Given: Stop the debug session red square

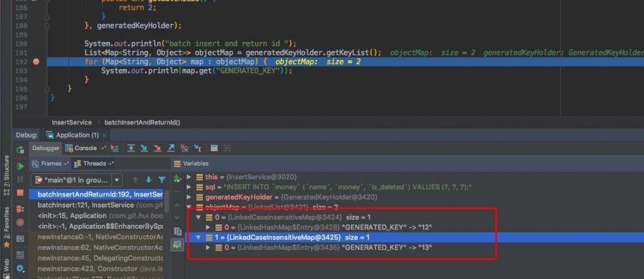Looking at the screenshot, I should coord(20,193).
